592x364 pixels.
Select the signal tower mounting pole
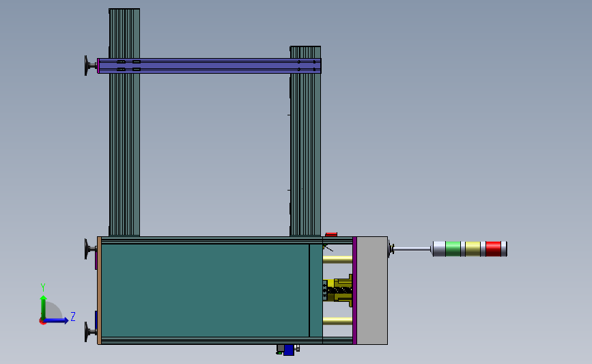412,249
